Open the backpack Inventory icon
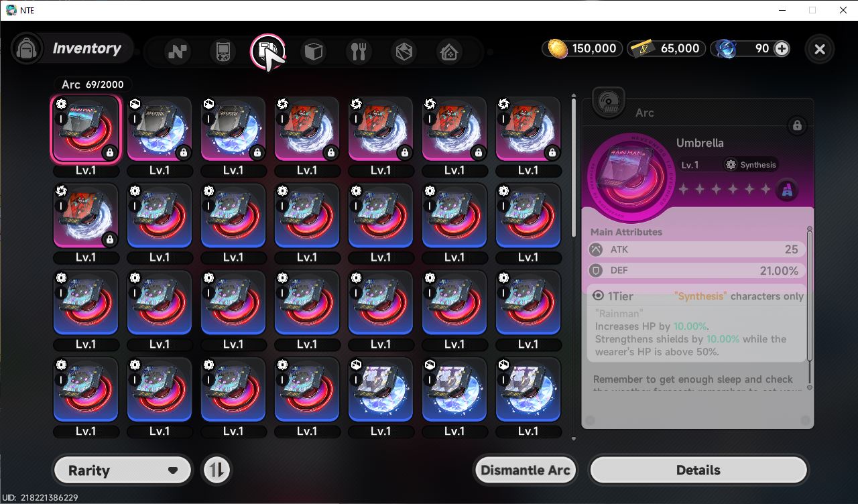The width and height of the screenshot is (858, 504). coord(27,49)
